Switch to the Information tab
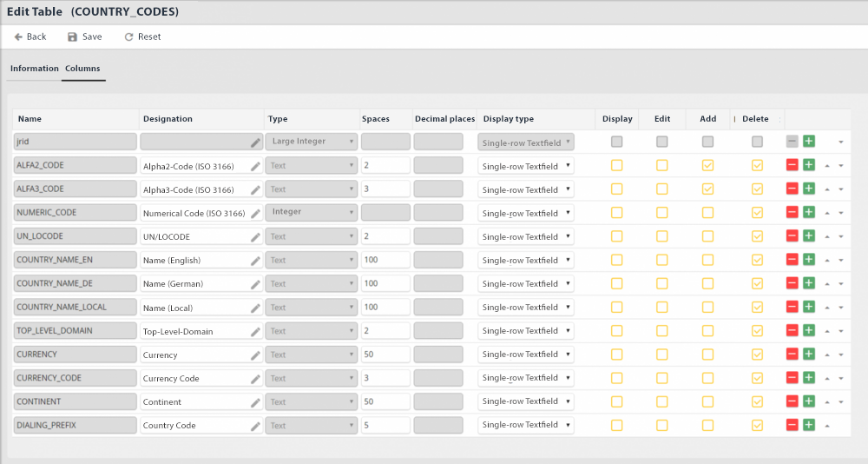Screen dimensions: 868x464 click(35, 68)
